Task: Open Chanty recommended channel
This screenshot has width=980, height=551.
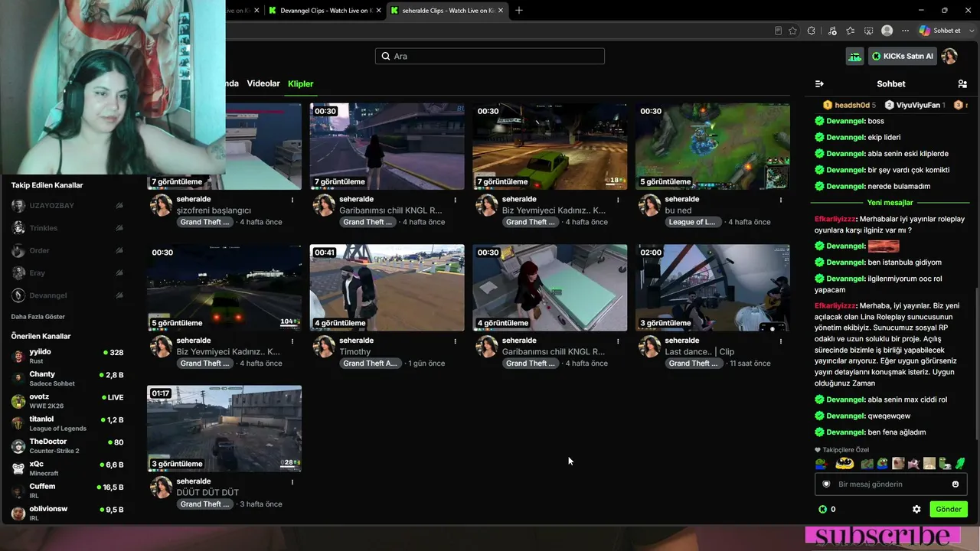Action: tap(67, 378)
